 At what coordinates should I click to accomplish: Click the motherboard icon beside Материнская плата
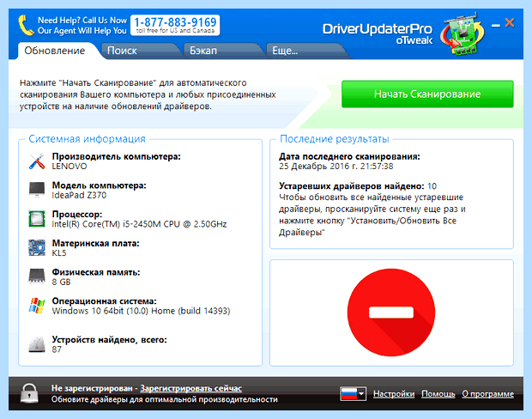click(x=37, y=247)
